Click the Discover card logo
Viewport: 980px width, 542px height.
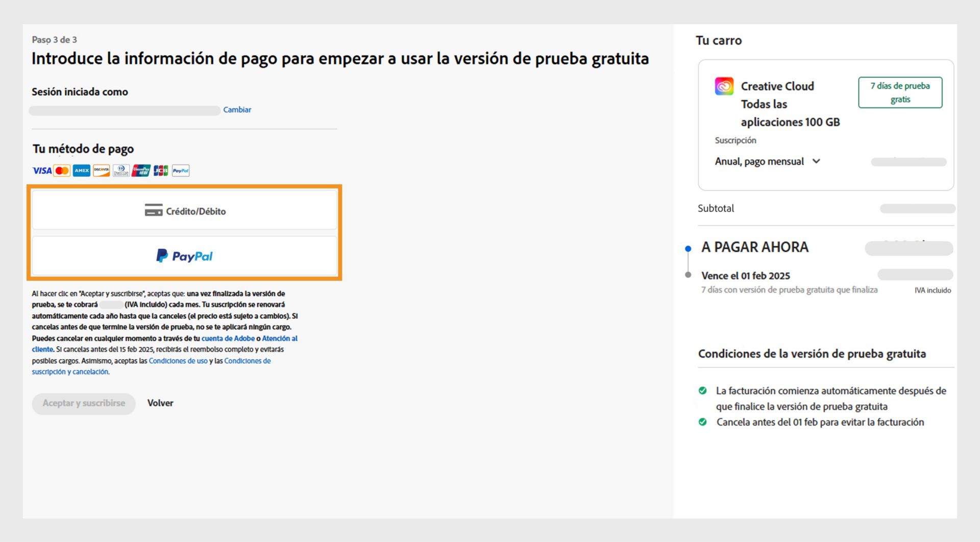[101, 171]
